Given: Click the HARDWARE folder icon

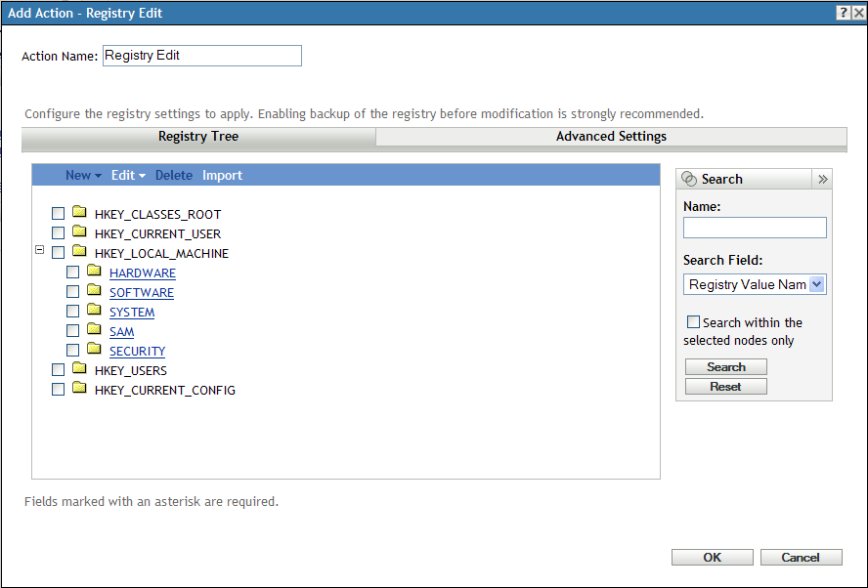Looking at the screenshot, I should pos(95,271).
